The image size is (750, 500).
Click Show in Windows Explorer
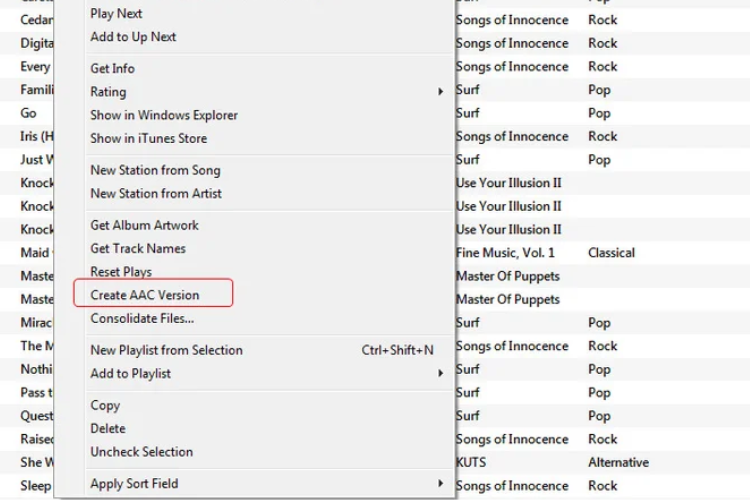pyautogui.click(x=164, y=115)
